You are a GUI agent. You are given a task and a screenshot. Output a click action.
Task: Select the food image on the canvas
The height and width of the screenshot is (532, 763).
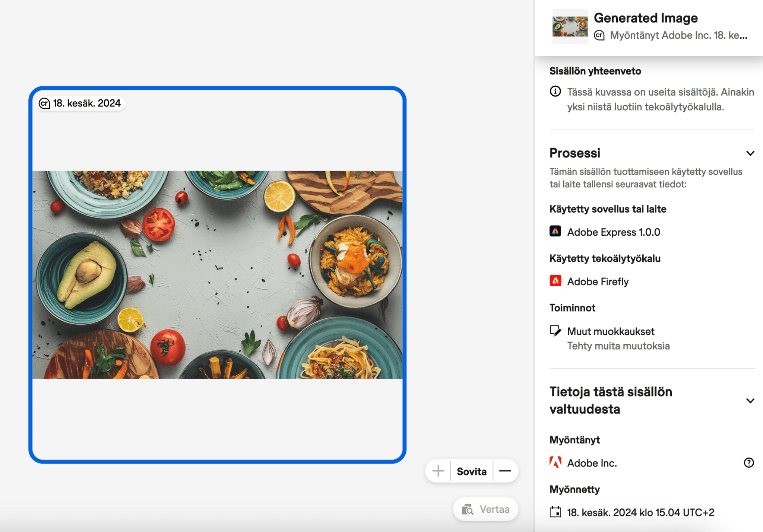(x=217, y=275)
